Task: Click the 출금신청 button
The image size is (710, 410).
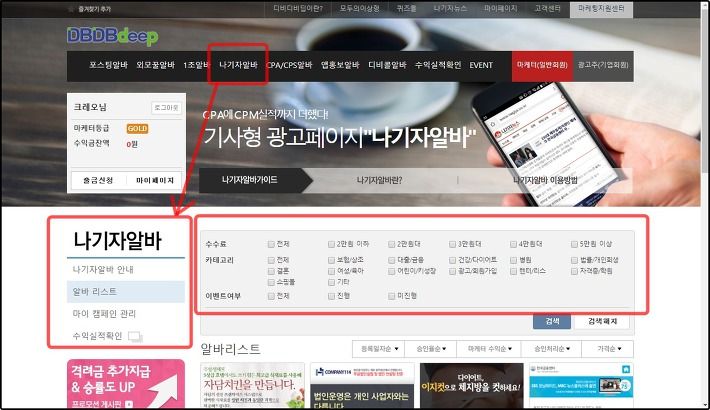Action: 98,180
